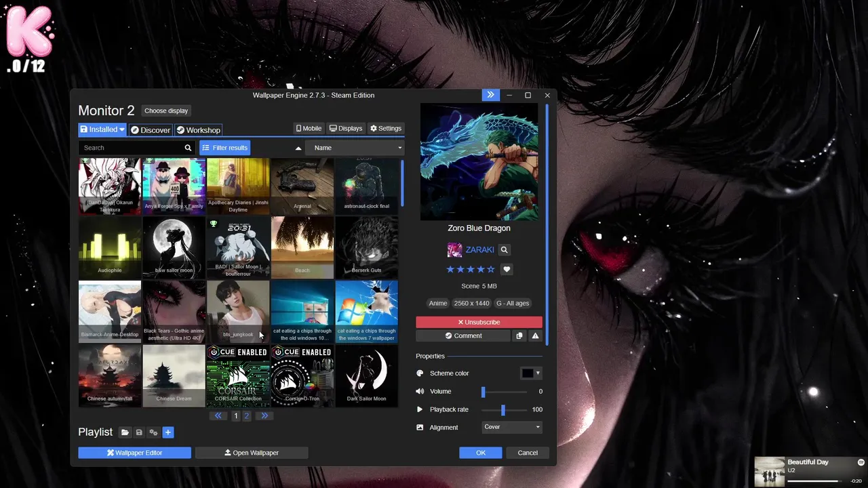Save the playlist with disk icon

click(x=139, y=432)
